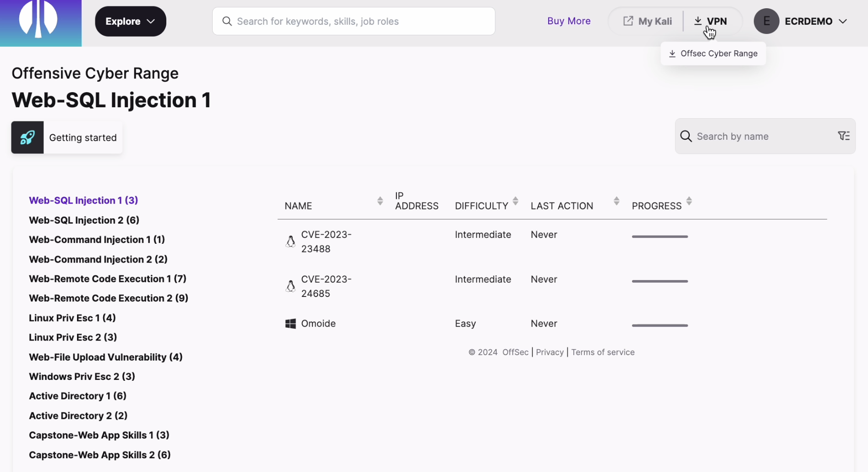Click the Windows icon beside Omoide

pos(290,323)
